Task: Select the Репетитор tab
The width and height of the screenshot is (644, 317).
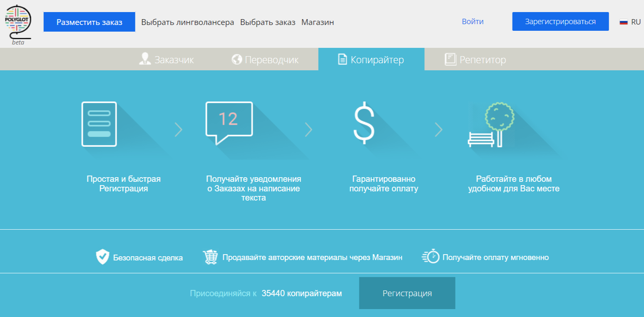Action: (475, 59)
